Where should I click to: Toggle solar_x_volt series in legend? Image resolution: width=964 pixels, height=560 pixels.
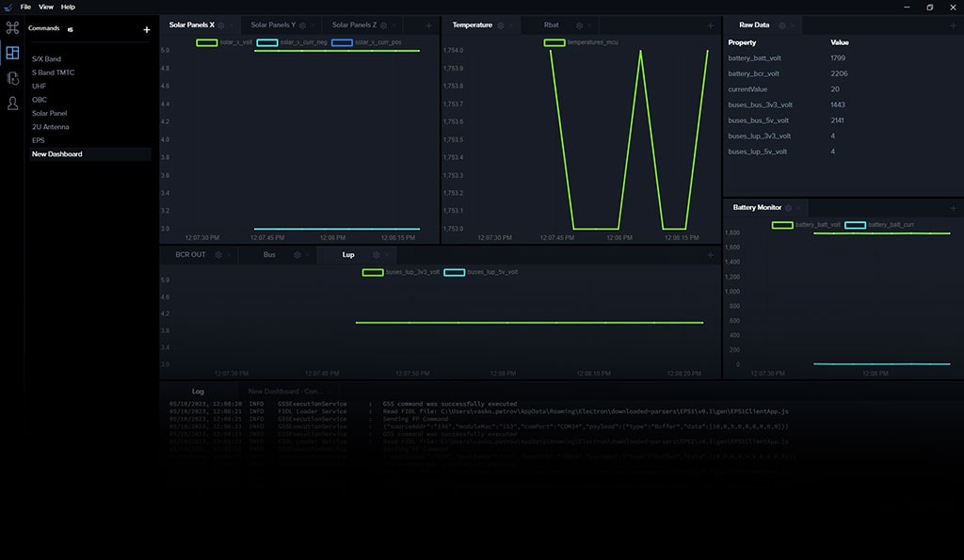pos(224,42)
